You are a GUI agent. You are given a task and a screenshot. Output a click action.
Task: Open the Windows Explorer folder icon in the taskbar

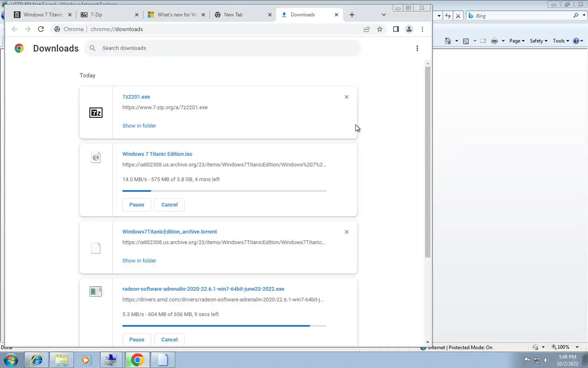(x=62, y=360)
